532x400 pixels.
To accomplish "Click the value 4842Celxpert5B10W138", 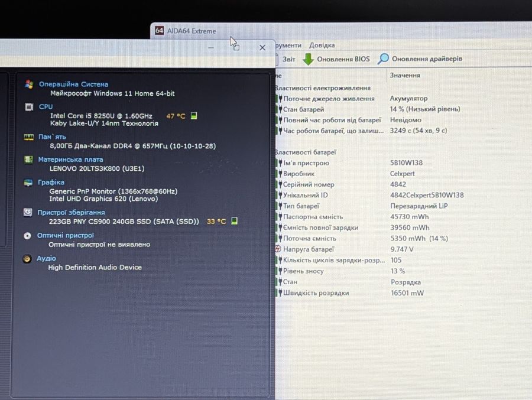I will [x=427, y=195].
